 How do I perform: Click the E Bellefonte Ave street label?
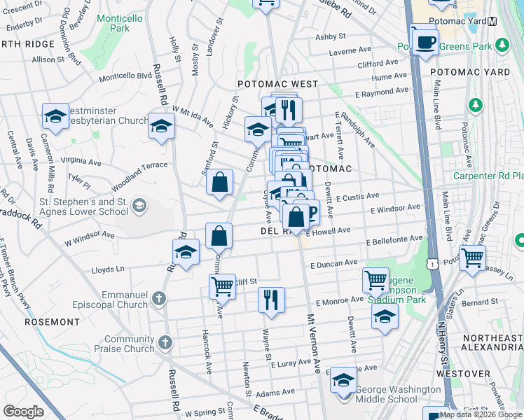point(394,240)
